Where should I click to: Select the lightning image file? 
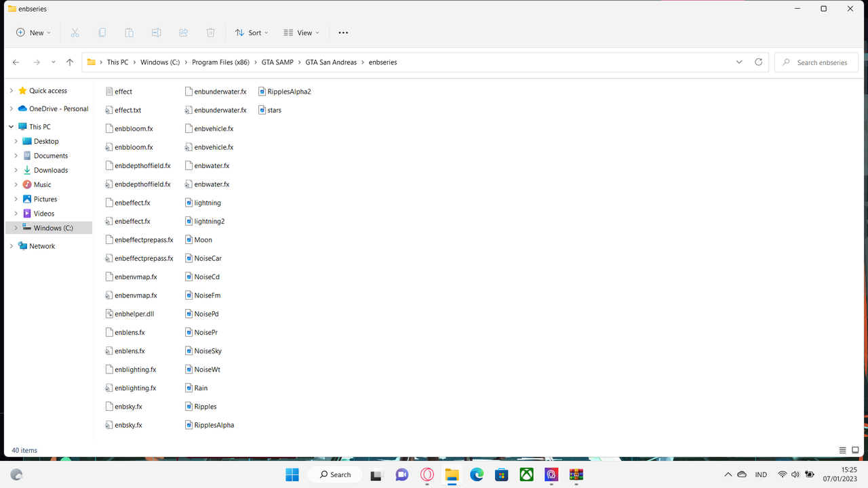click(203, 203)
